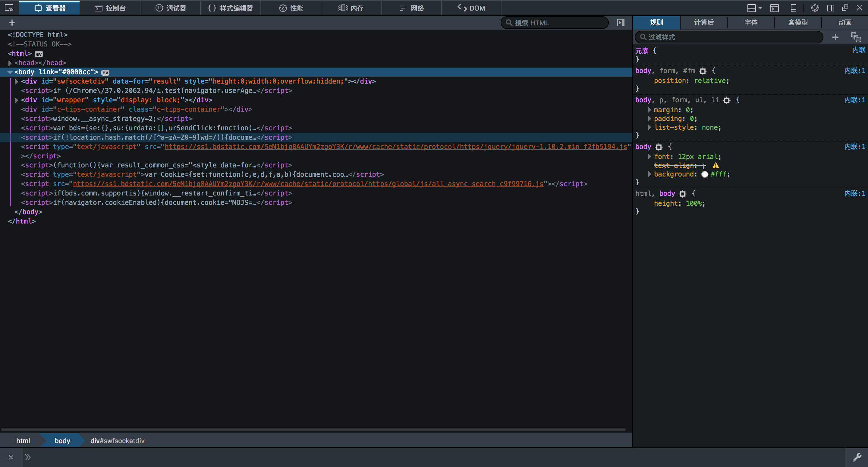
Task: Select 动画 Animations sidebar tab
Action: [x=845, y=23]
